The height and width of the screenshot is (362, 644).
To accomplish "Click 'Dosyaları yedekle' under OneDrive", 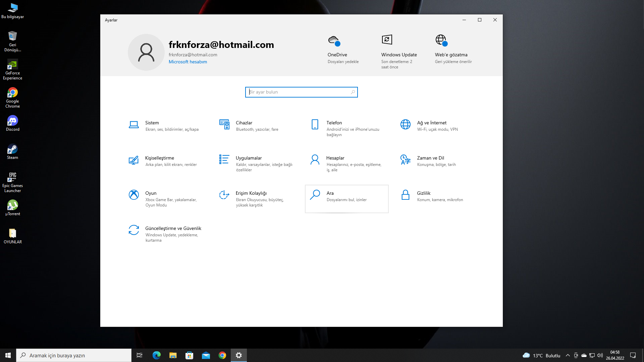I will [x=343, y=62].
